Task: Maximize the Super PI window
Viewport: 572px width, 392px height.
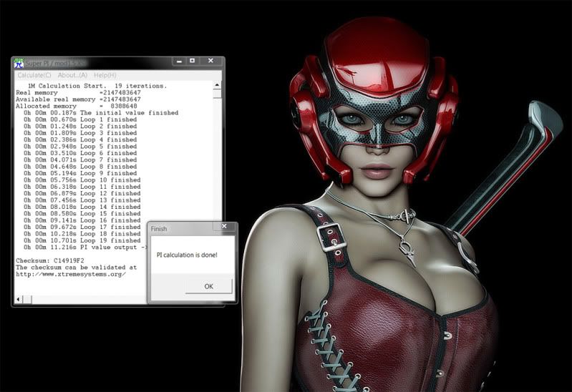Action: [192, 62]
